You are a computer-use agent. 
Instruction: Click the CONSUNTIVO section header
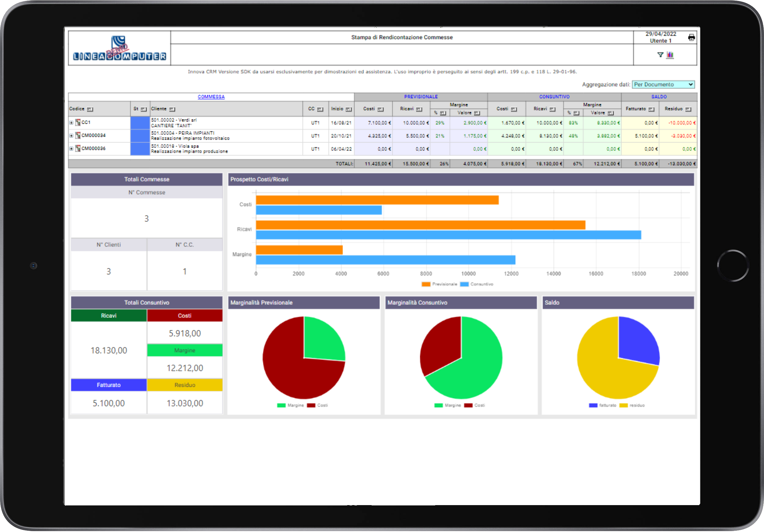554,97
